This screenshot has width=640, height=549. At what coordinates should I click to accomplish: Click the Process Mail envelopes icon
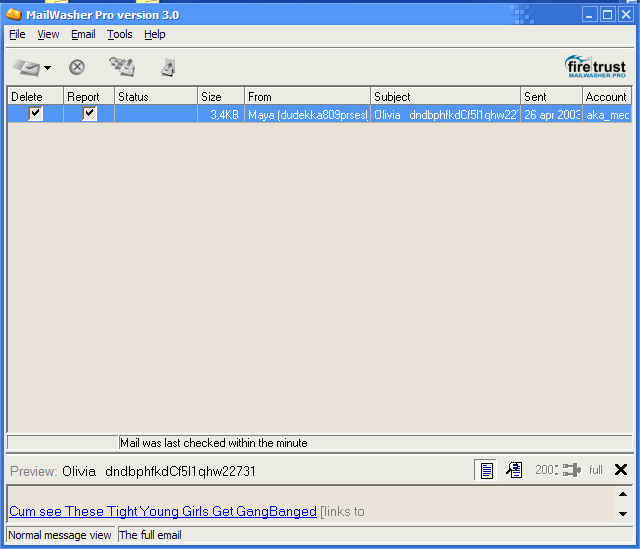(x=122, y=67)
